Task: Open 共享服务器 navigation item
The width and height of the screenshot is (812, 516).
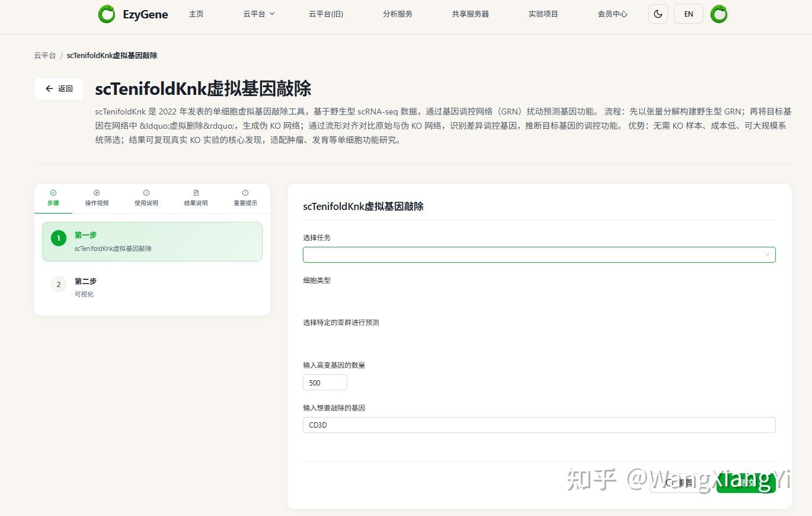Action: point(471,14)
